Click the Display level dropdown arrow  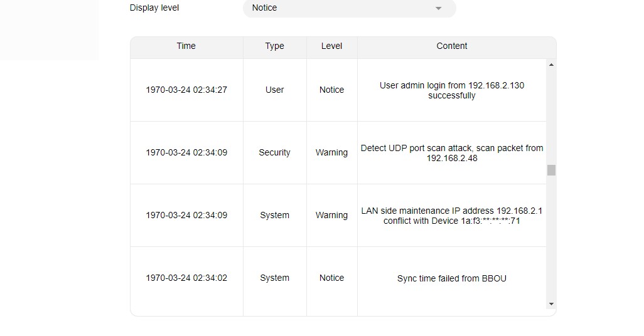tap(439, 8)
